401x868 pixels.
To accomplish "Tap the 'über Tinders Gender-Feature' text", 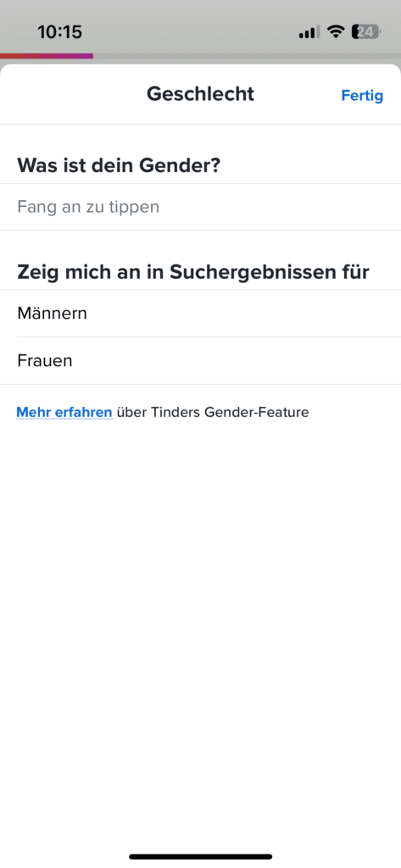I will [x=213, y=413].
